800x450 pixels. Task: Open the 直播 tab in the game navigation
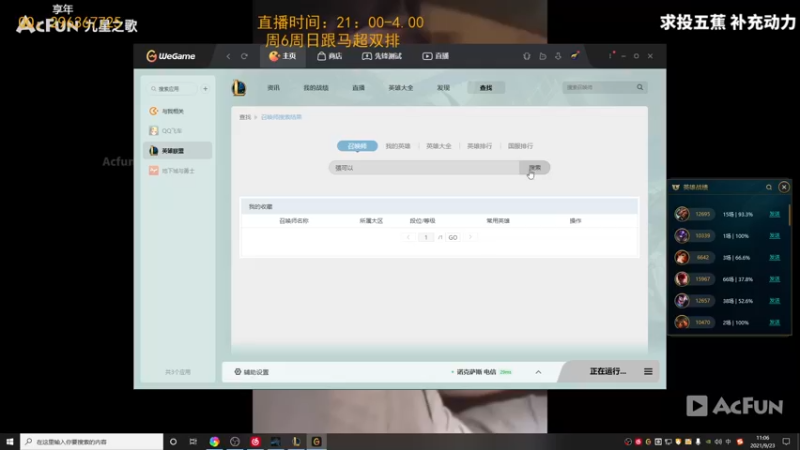358,88
